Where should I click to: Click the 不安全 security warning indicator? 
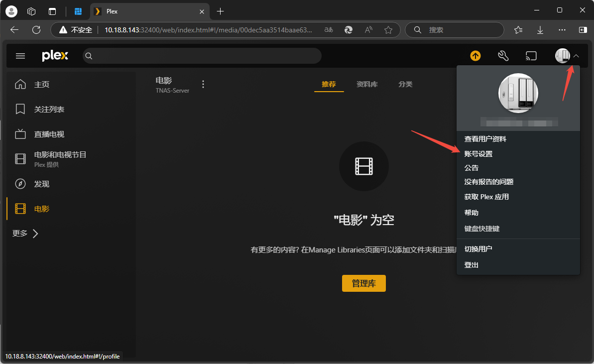click(76, 30)
